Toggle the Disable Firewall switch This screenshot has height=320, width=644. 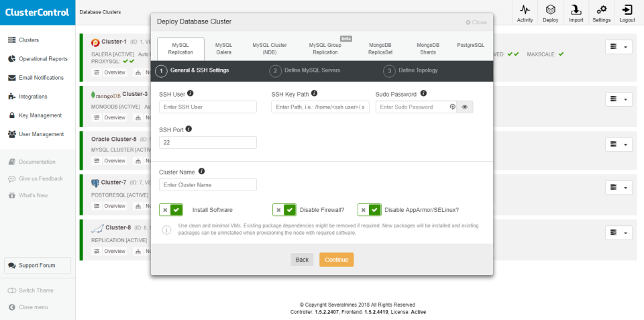pos(284,210)
